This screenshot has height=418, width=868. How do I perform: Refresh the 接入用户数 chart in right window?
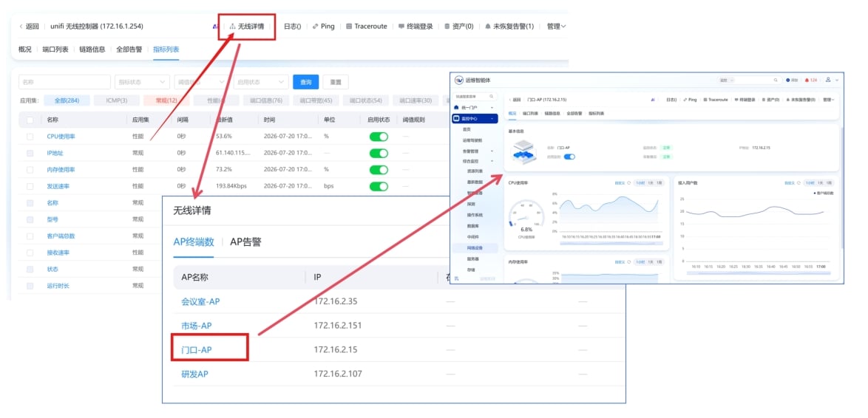799,183
